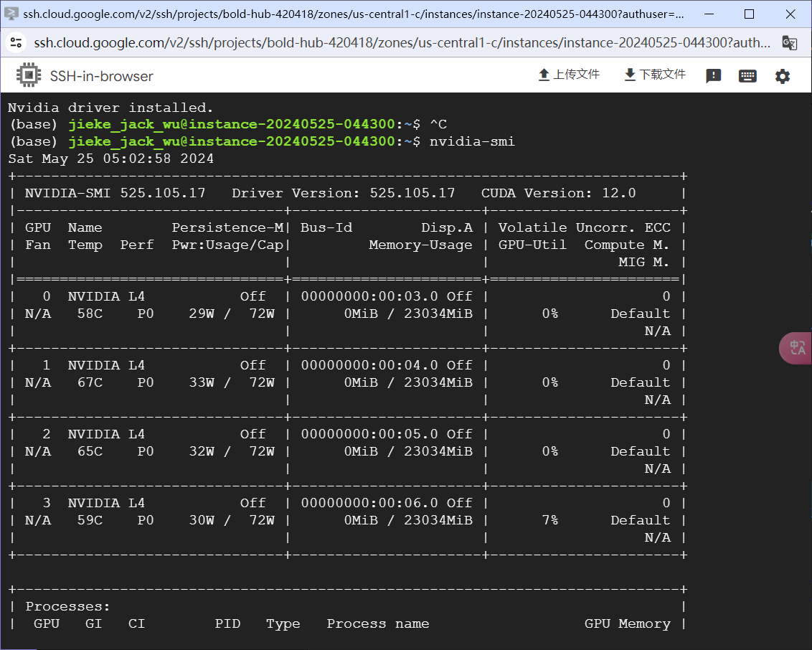Open the keyboard shortcuts icon
This screenshot has width=812, height=650.
[747, 76]
